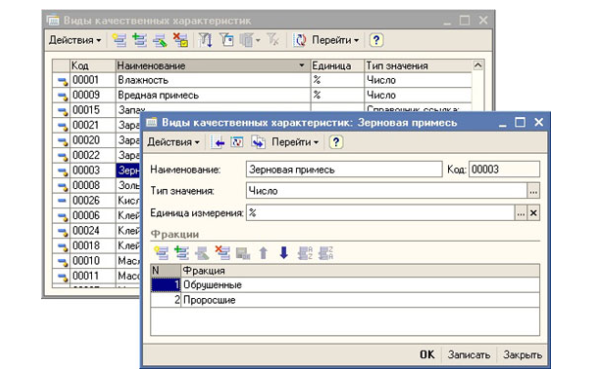The image size is (595, 381).
Task: Click Disable filter icon in list toolbar
Action: point(272,40)
